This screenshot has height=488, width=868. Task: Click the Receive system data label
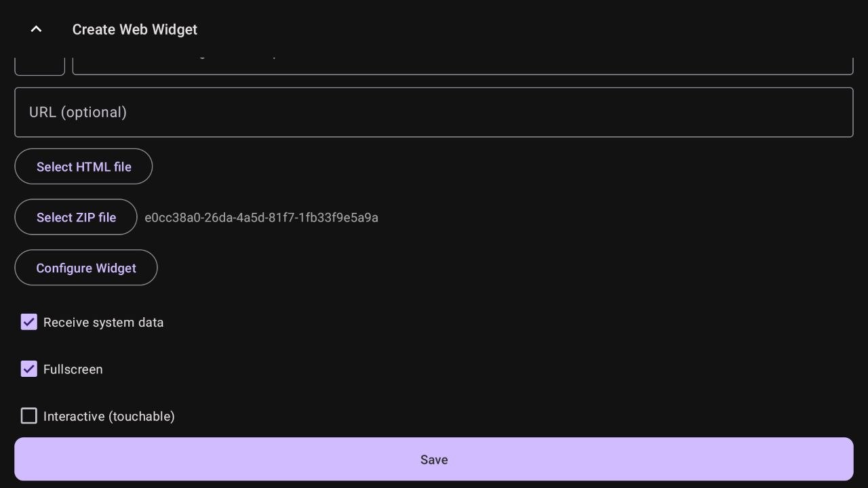[103, 323]
